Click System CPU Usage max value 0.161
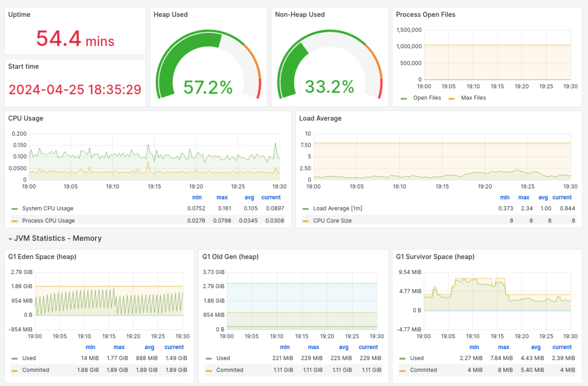This screenshot has height=386, width=588. point(224,208)
